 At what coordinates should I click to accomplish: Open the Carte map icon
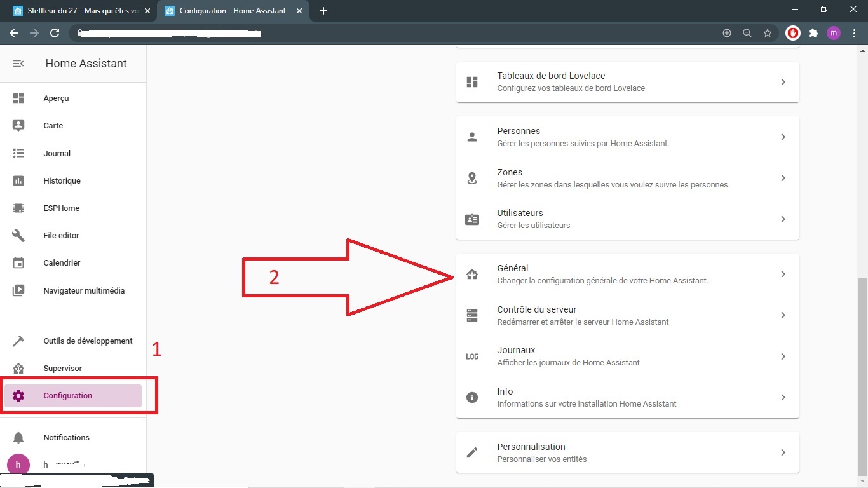(18, 126)
